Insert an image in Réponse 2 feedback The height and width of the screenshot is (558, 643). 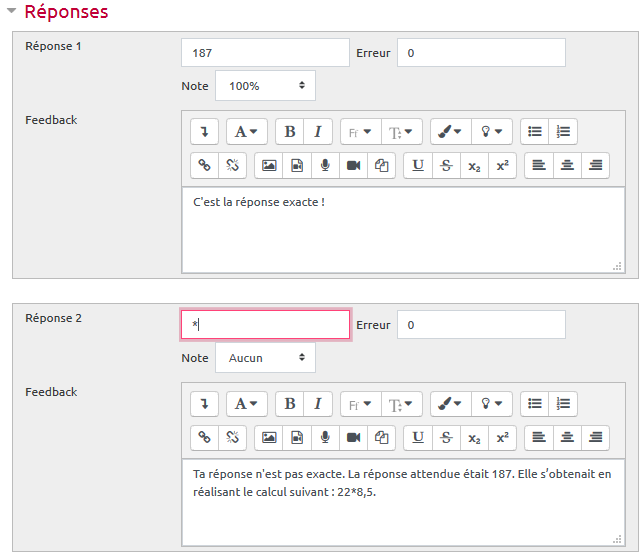pos(269,437)
